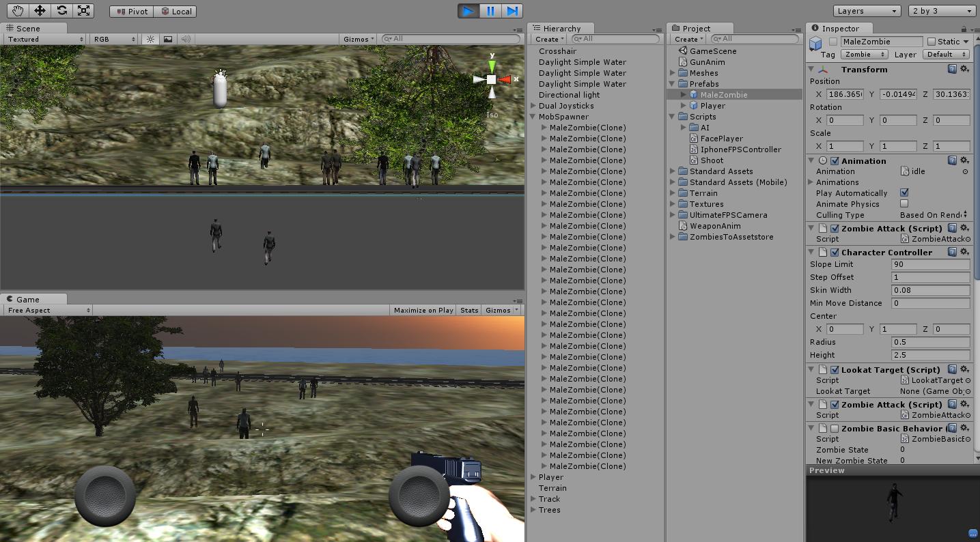
Task: Collapse the MobSpawner hierarchy node
Action: coord(533,117)
